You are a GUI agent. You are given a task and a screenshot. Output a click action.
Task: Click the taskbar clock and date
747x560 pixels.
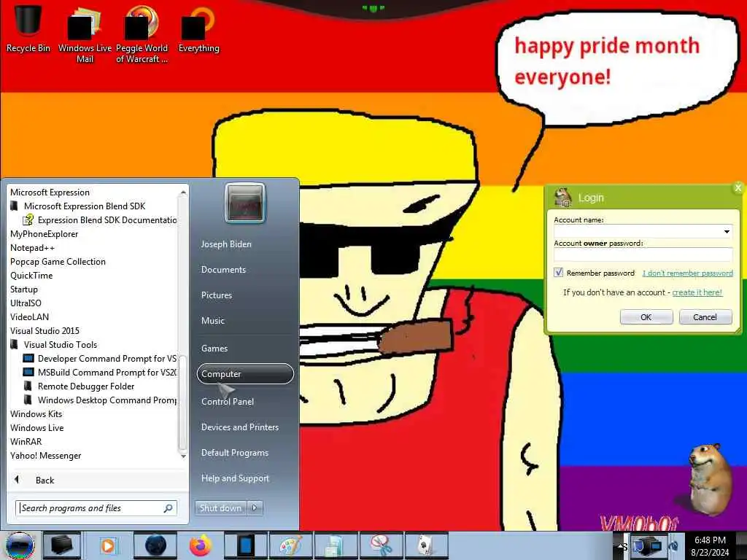tap(710, 546)
